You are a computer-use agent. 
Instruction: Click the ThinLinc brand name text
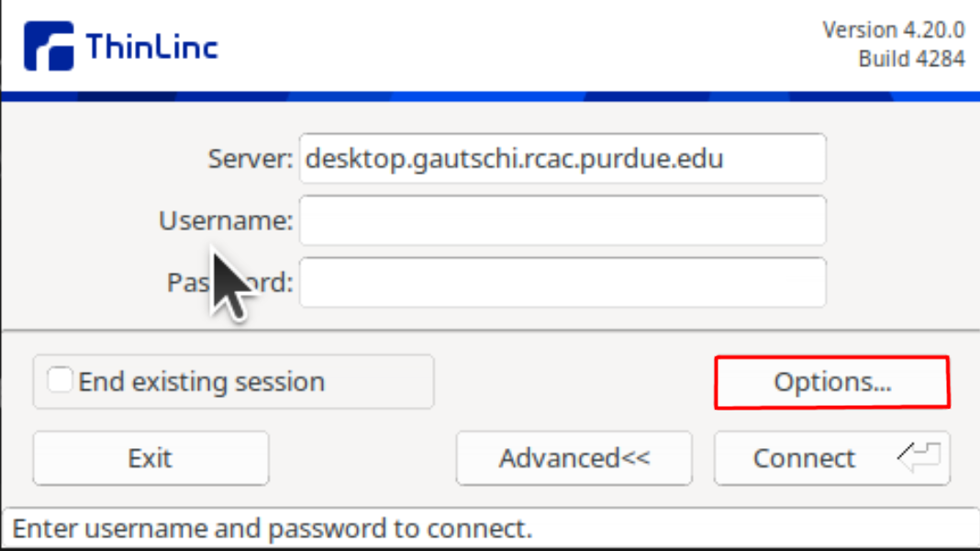click(x=152, y=47)
